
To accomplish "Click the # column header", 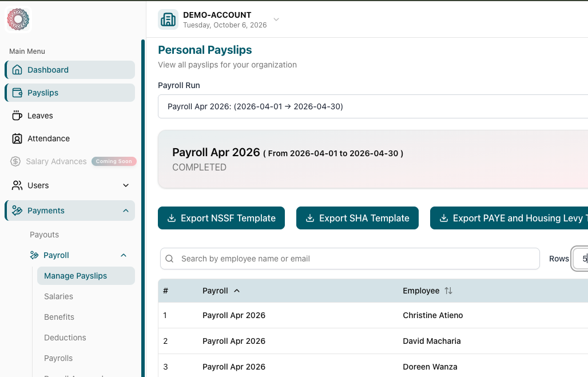I will [x=165, y=291].
